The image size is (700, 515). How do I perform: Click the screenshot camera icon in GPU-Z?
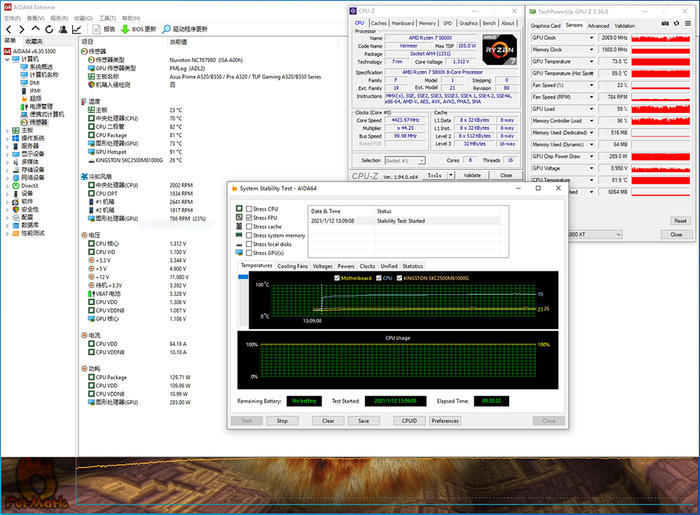[x=665, y=23]
